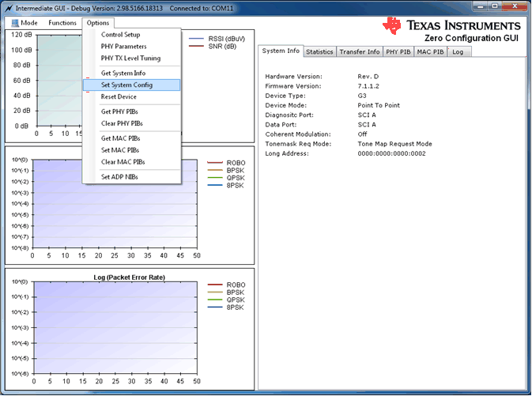532x396 pixels.
Task: Click the application title bar icon
Action: coord(9,8)
